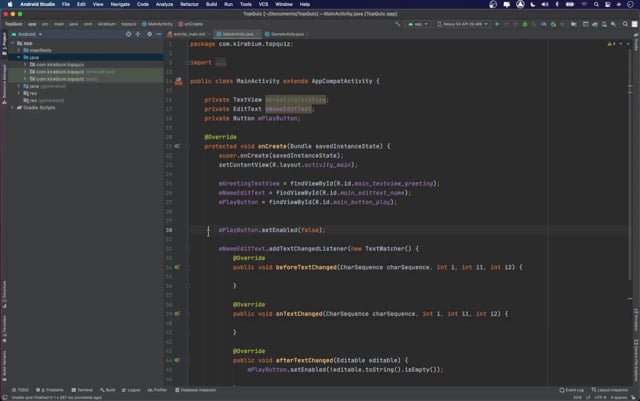This screenshot has width=640, height=401.
Task: Click the expand-all icon in project panel
Action: (138, 34)
